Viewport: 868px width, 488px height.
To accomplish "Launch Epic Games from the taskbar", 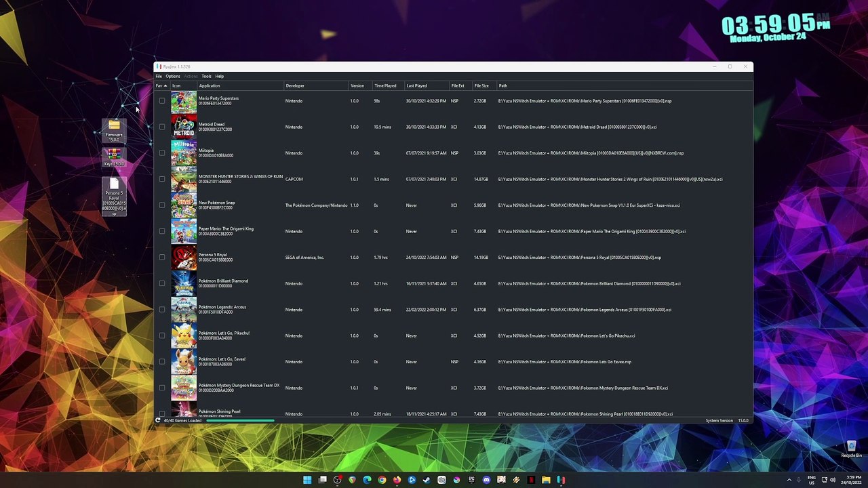I will 471,480.
